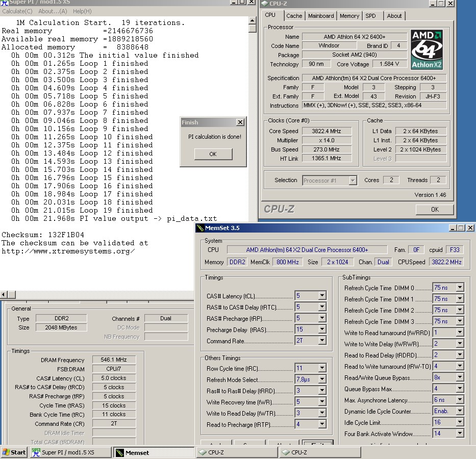Viewport: 476px width, 459px height.
Task: Click the MemClk 800 MHz value in MemSet
Action: coord(287,262)
